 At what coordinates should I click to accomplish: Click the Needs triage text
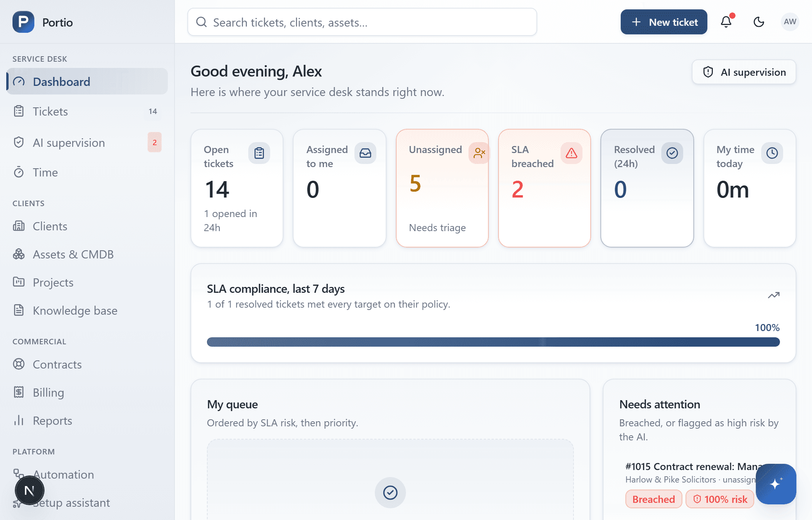click(437, 228)
